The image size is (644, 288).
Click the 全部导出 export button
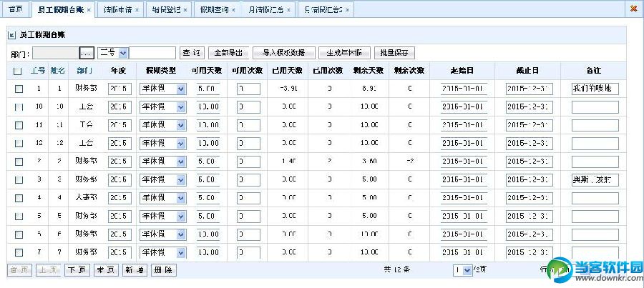tap(228, 53)
